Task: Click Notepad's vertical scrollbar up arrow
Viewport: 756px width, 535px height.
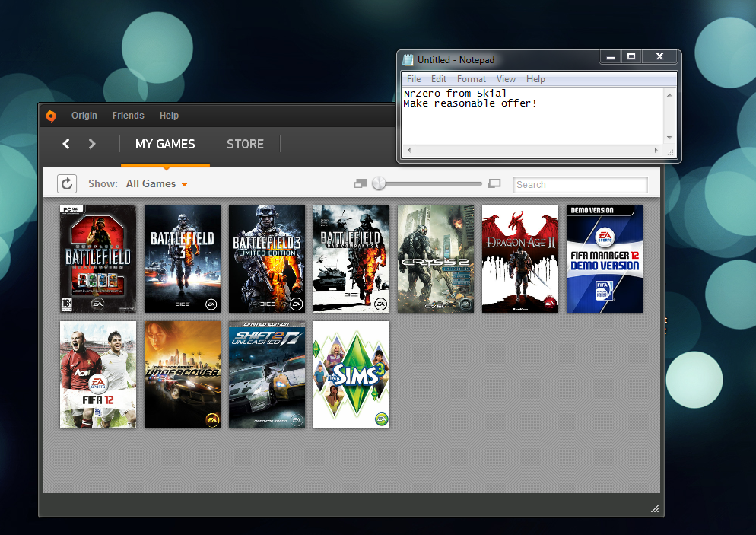Action: coord(669,95)
